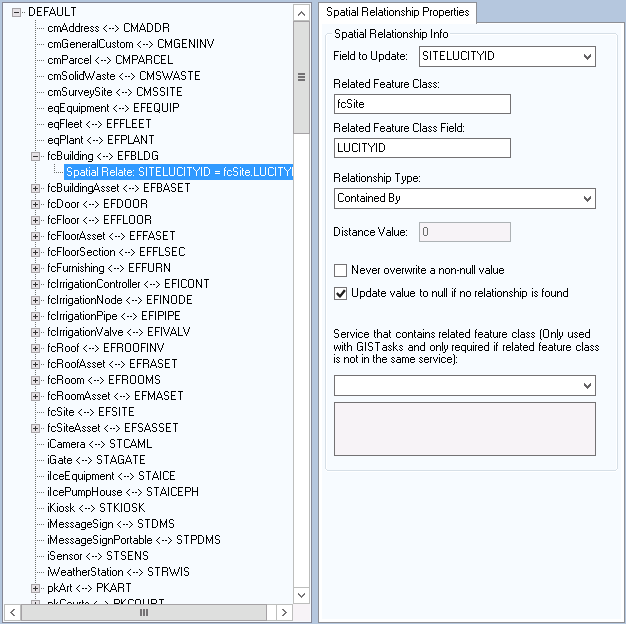The height and width of the screenshot is (624, 626).
Task: Click the horizontal scrollbar right arrow
Action: pyautogui.click(x=284, y=611)
